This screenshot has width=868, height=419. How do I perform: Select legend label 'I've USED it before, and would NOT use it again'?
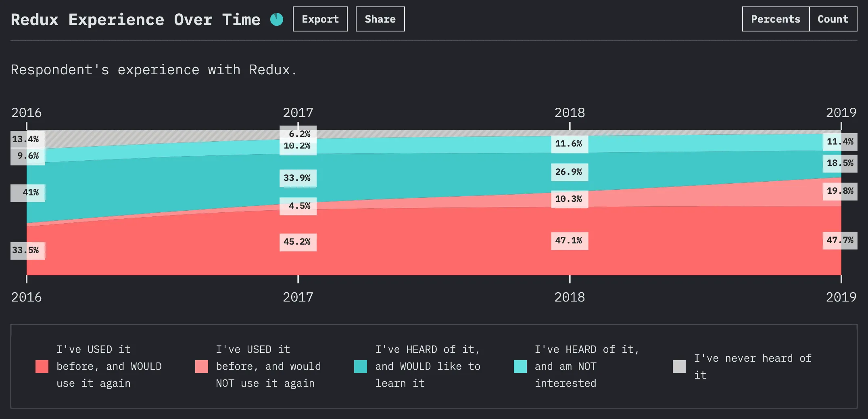tap(268, 367)
